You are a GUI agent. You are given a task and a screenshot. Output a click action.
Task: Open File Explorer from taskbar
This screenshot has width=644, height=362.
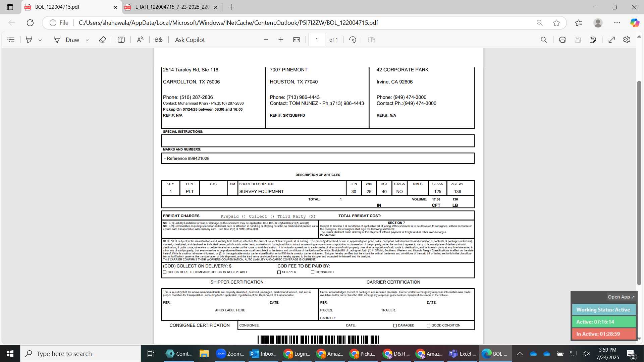coord(204,354)
